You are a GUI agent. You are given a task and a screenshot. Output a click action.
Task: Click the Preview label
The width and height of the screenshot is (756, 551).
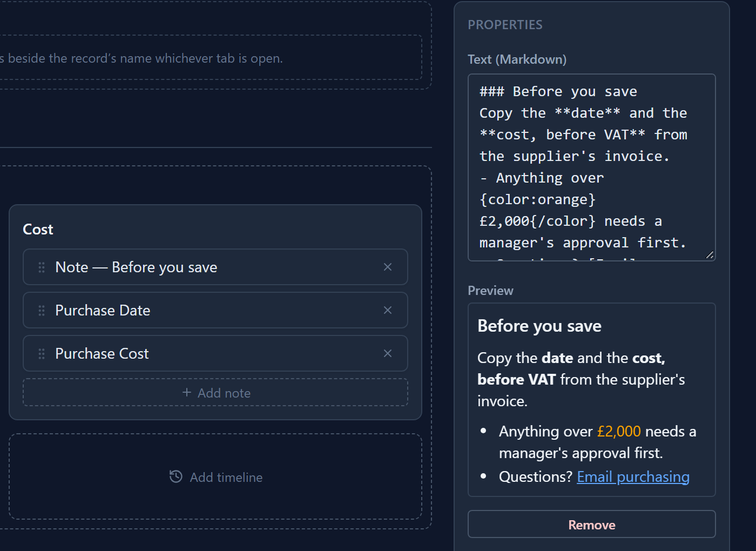490,291
